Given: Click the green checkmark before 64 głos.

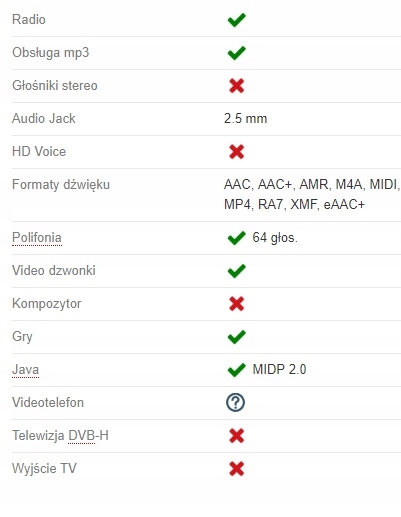Looking at the screenshot, I should tap(236, 238).
